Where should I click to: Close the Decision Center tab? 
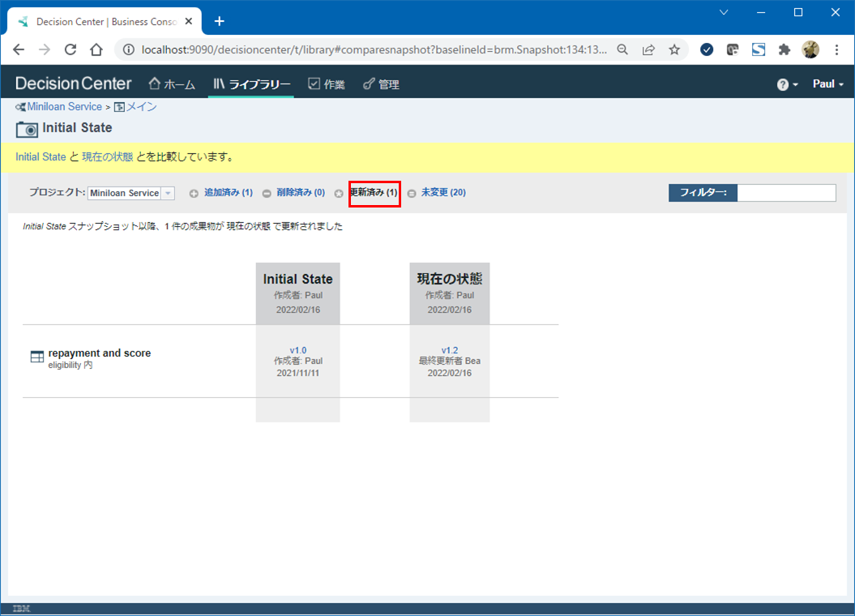click(189, 21)
